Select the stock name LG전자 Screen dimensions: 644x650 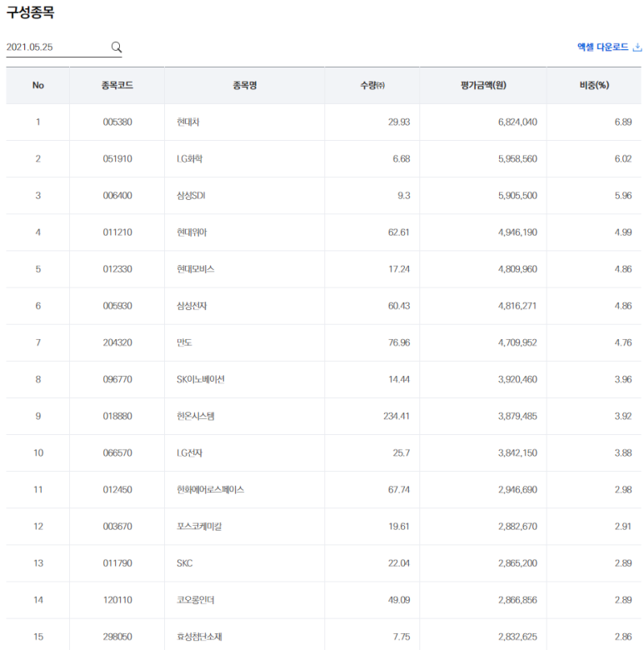pyautogui.click(x=189, y=453)
